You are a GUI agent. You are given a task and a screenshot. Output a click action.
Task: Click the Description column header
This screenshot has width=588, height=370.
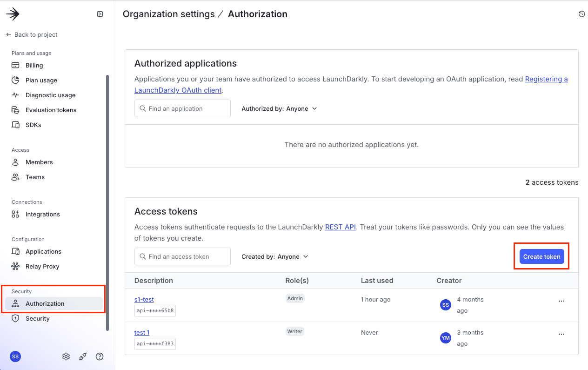(154, 281)
